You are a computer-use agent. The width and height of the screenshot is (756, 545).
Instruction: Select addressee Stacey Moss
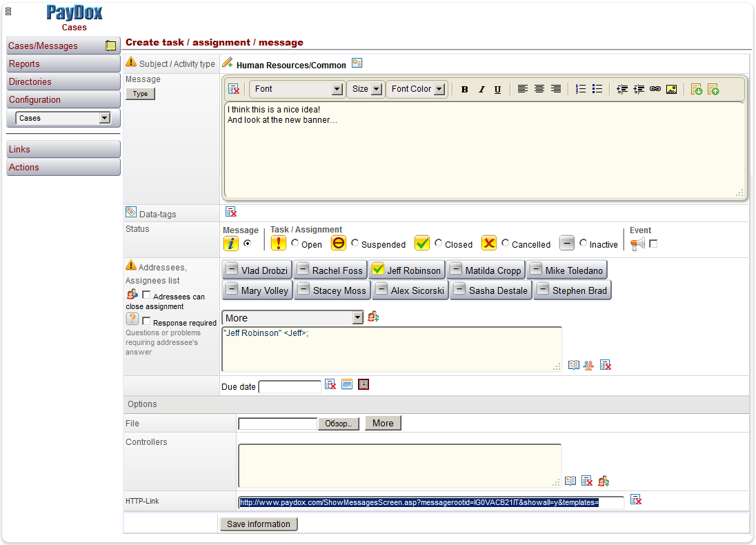(332, 290)
